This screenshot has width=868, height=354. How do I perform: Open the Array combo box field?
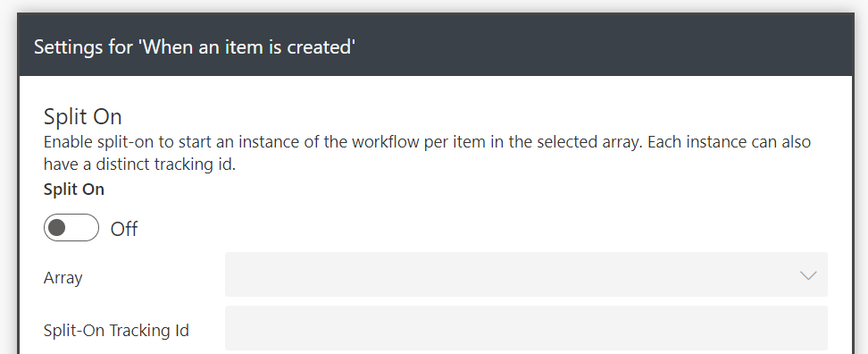point(526,274)
